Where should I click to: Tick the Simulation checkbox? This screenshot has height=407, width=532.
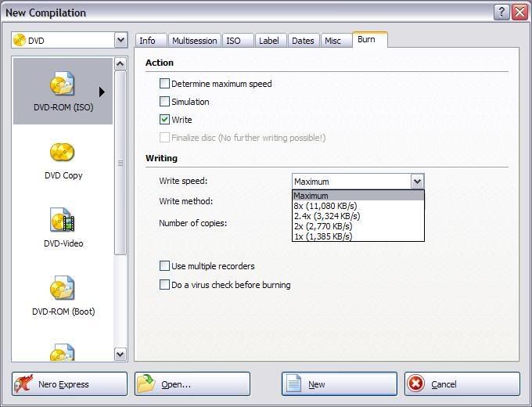(x=164, y=102)
